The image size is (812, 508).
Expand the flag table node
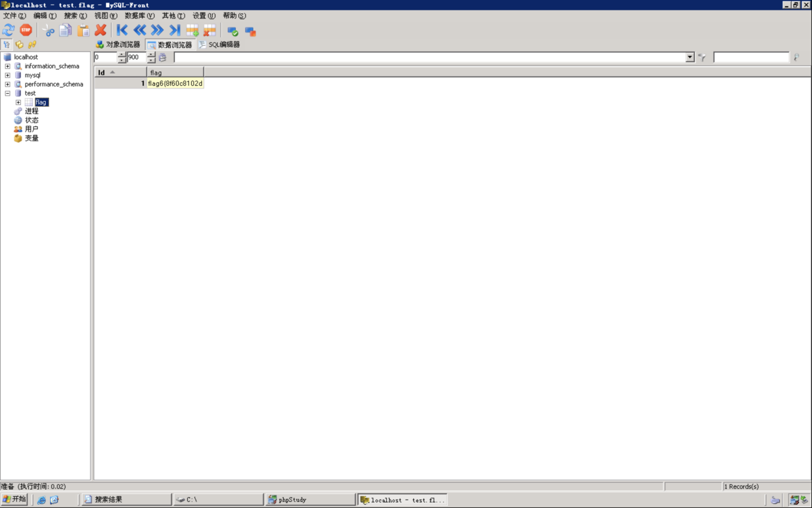tap(18, 102)
